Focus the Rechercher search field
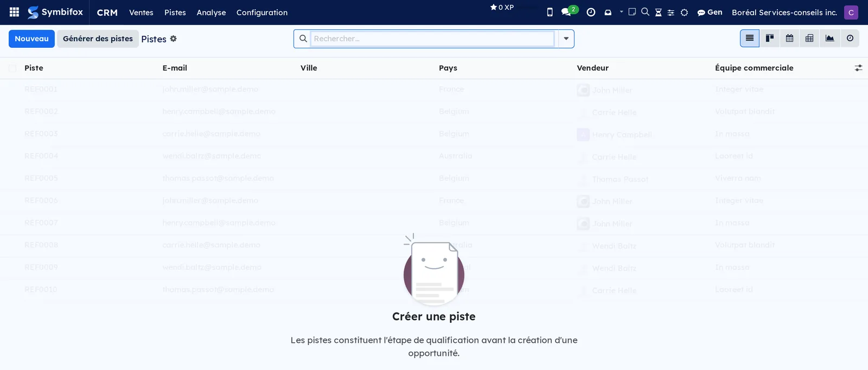 point(432,39)
